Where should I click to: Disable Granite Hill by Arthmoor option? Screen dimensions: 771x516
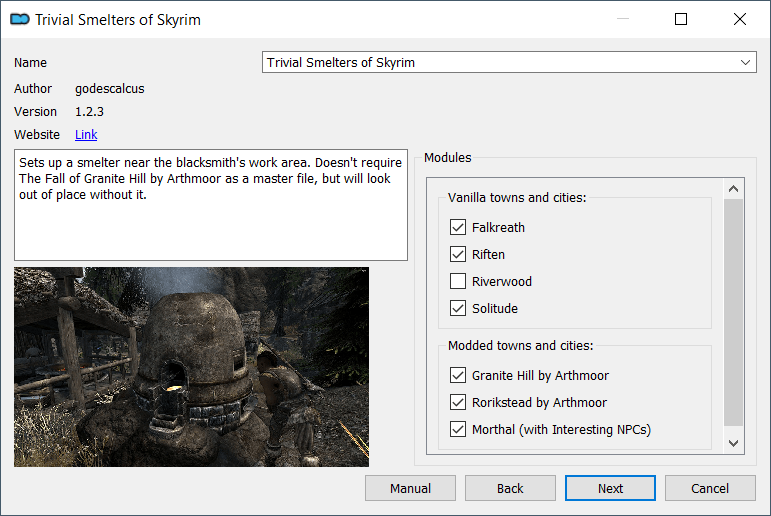(x=458, y=375)
